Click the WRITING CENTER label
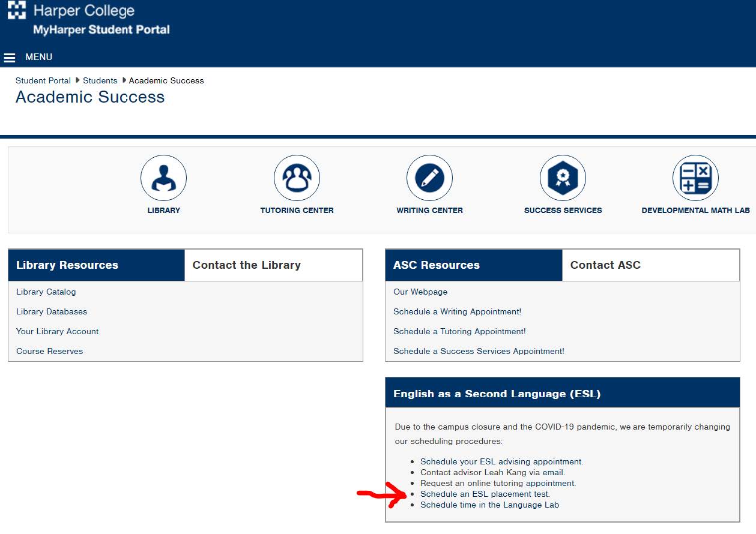The width and height of the screenshot is (756, 534). coord(429,211)
